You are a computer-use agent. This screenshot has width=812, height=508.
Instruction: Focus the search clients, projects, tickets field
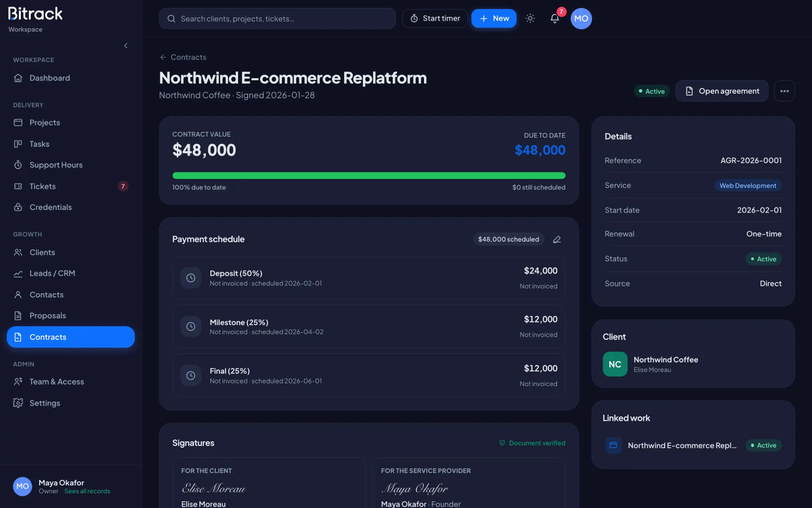pyautogui.click(x=277, y=18)
